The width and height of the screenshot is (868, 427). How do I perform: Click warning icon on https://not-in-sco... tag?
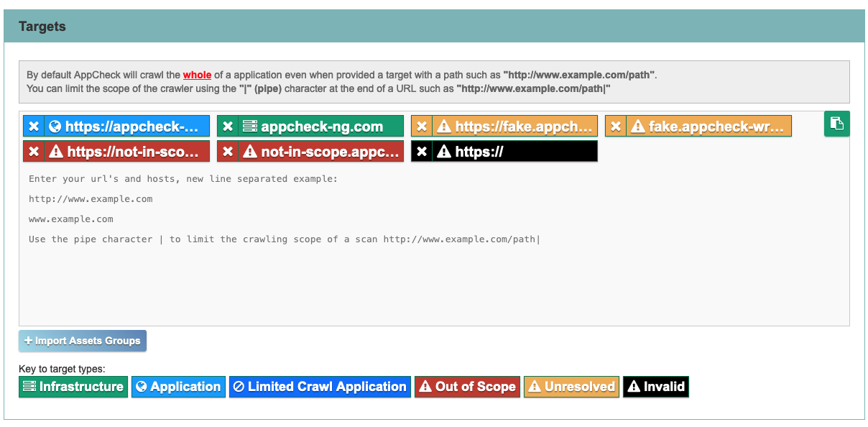pos(56,152)
